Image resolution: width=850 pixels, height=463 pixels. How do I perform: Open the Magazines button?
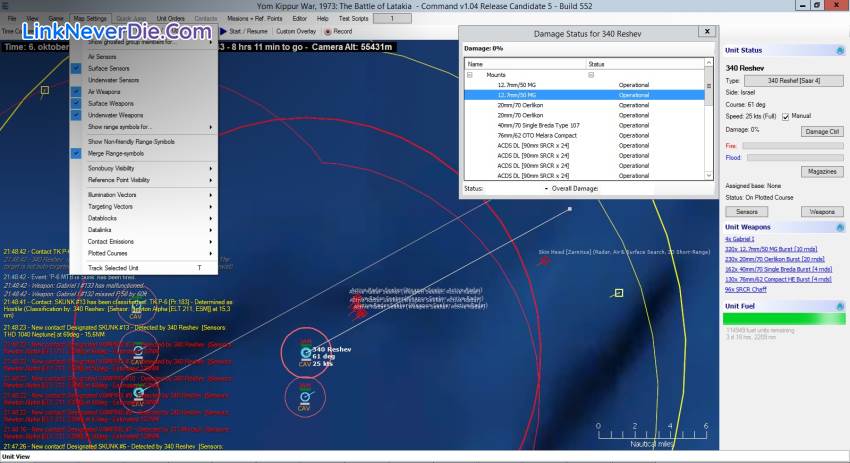pyautogui.click(x=822, y=172)
